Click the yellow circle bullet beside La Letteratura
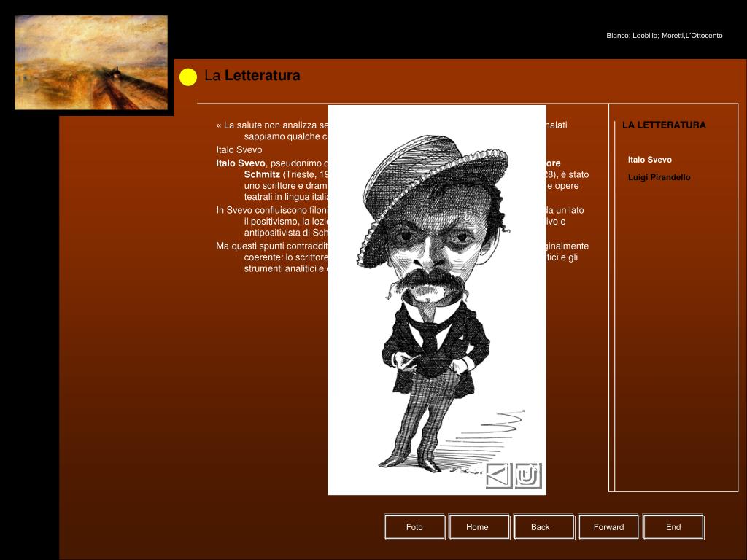747x560 pixels. tap(188, 77)
